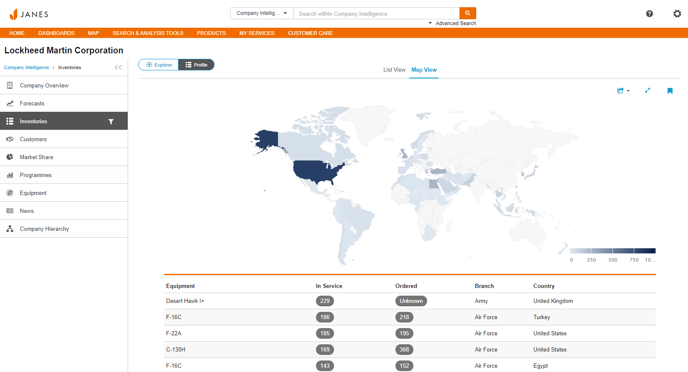Click the Unknown ordered badge

point(411,301)
